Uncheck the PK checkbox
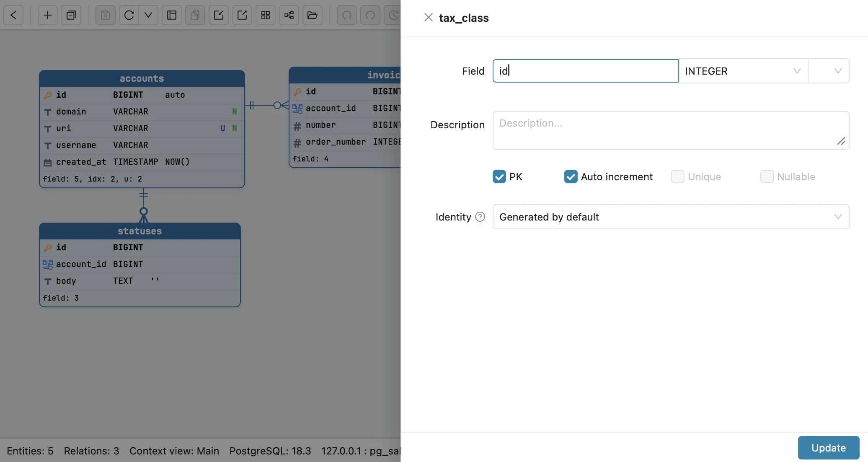This screenshot has height=462, width=868. (x=499, y=177)
